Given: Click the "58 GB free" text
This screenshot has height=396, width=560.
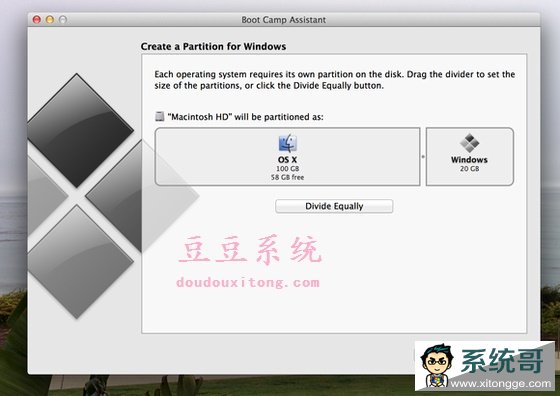Looking at the screenshot, I should 288,177.
